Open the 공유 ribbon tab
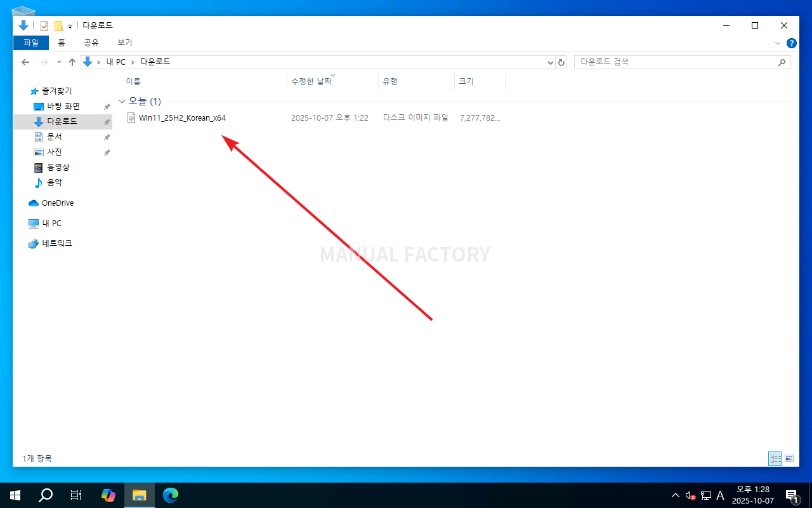 tap(91, 43)
